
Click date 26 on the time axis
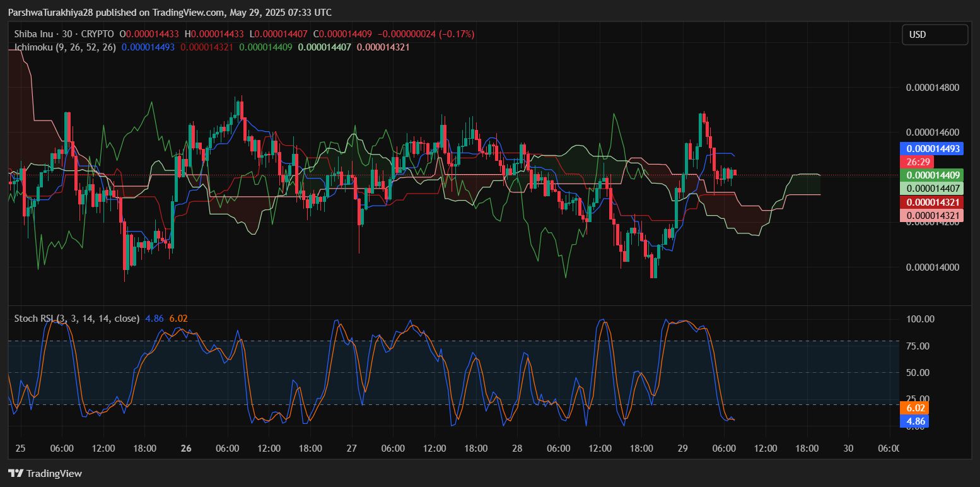[x=186, y=449]
